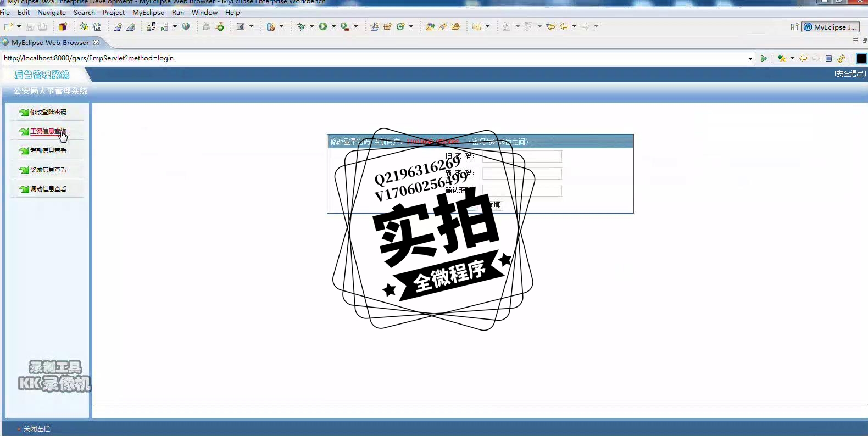868x436 pixels.
Task: Open the 工资信息查询 sidebar link
Action: pyautogui.click(x=48, y=131)
